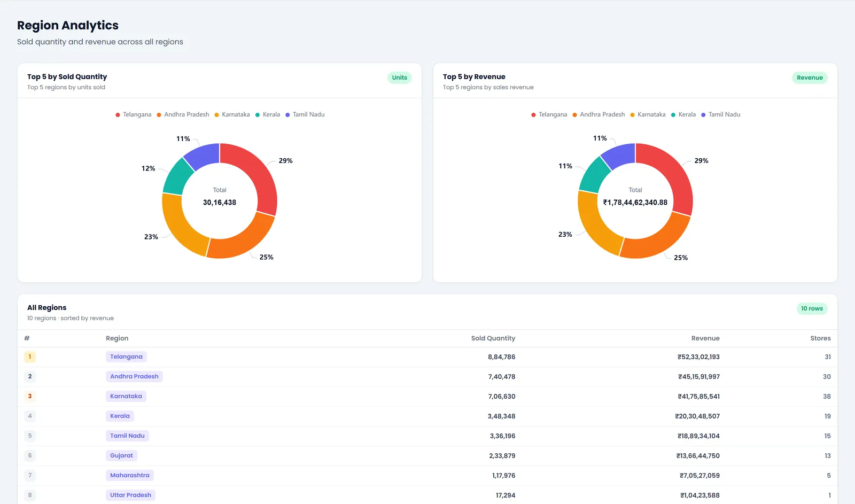This screenshot has height=504, width=855.
Task: Select the Uttar Pradesh region tag
Action: pyautogui.click(x=130, y=495)
